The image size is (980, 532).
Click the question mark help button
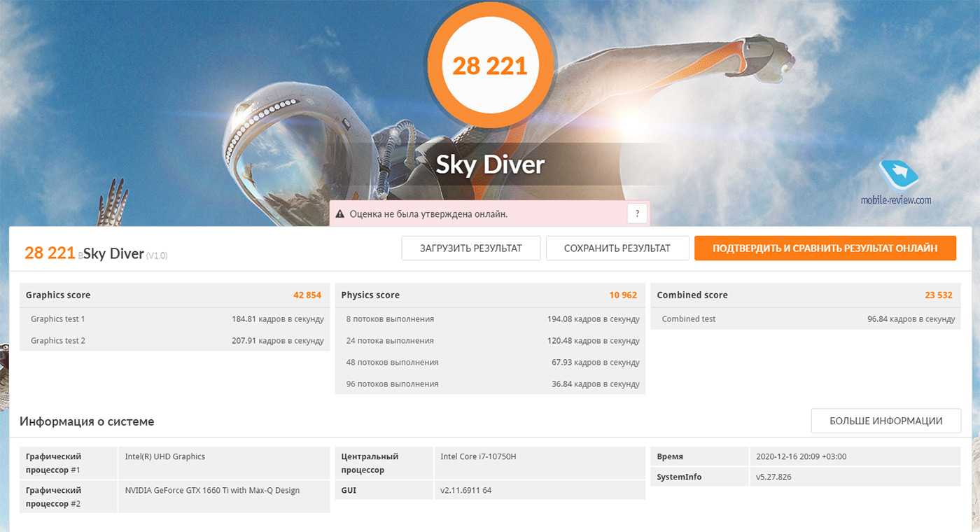pos(637,213)
